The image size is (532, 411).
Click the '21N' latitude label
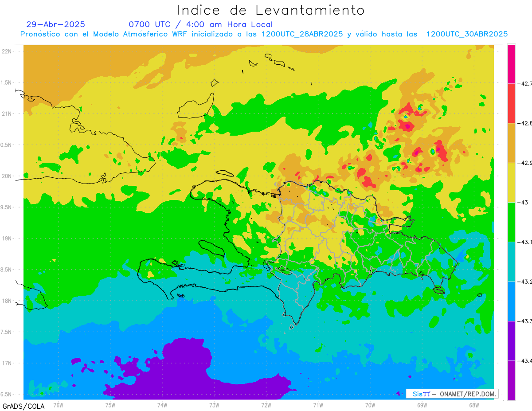click(8, 114)
